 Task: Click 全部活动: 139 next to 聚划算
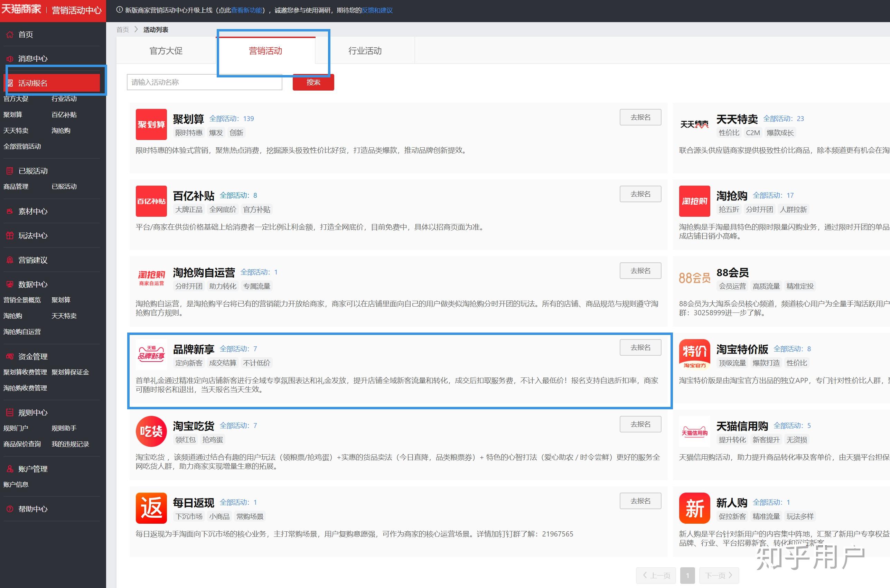231,119
